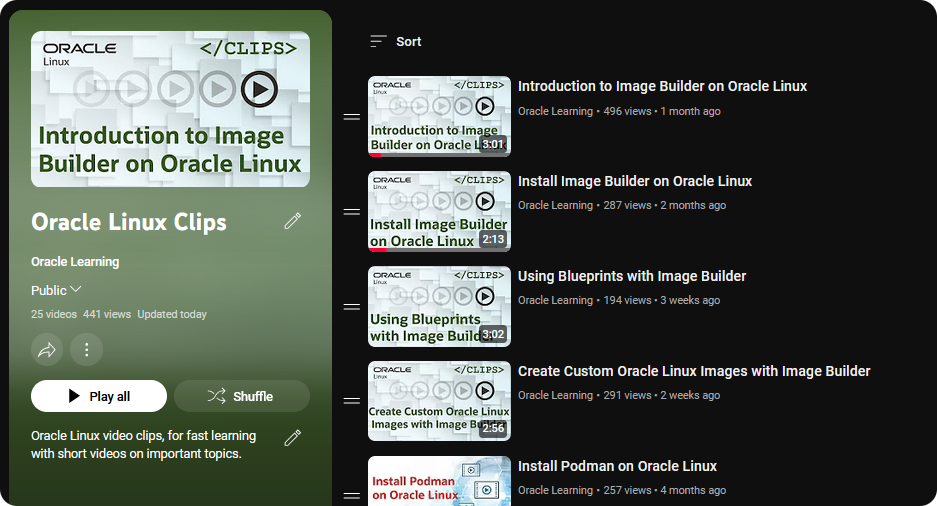Image resolution: width=937 pixels, height=506 pixels.
Task: Play Introduction to Image Builder thumbnail
Action: tap(439, 116)
